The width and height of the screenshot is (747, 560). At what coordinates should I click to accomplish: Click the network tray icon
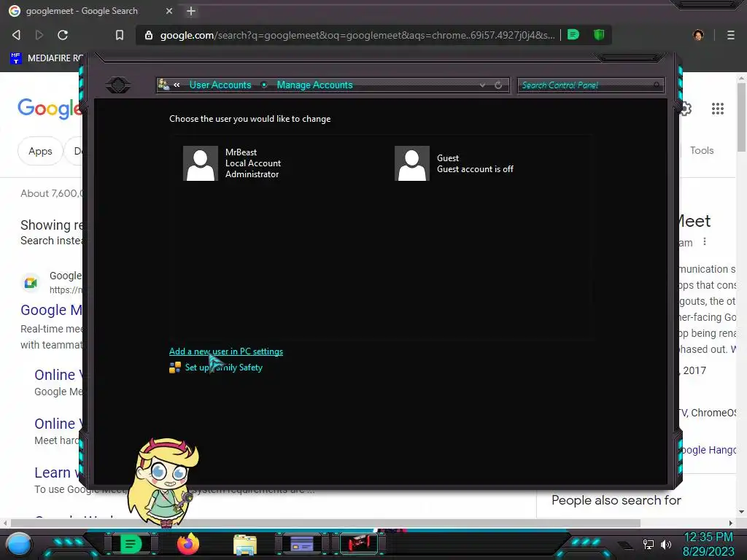[x=649, y=544]
